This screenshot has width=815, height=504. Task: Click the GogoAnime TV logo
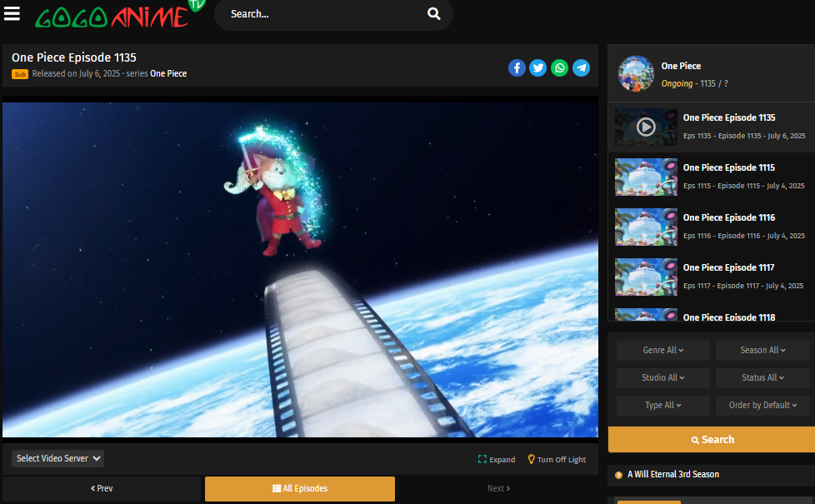(119, 14)
